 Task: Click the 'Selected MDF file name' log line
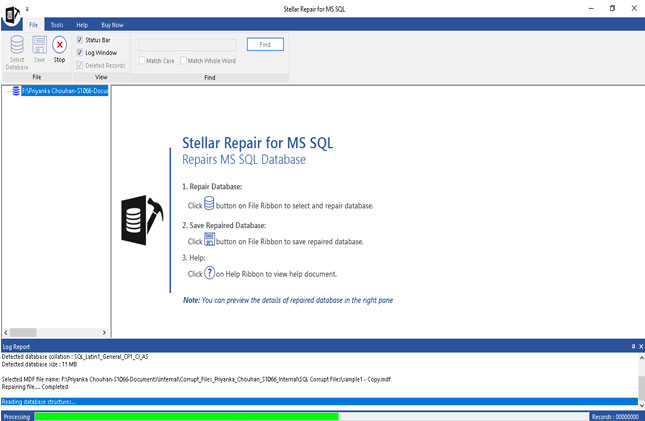click(x=196, y=379)
